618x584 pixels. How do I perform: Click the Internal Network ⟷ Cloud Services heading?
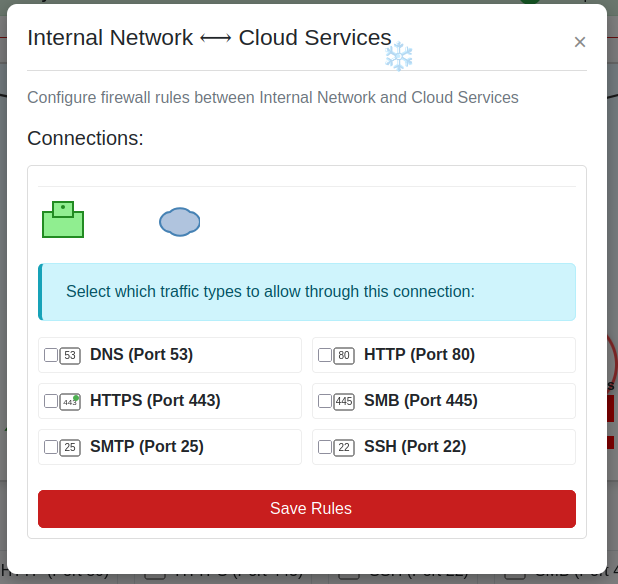209,38
